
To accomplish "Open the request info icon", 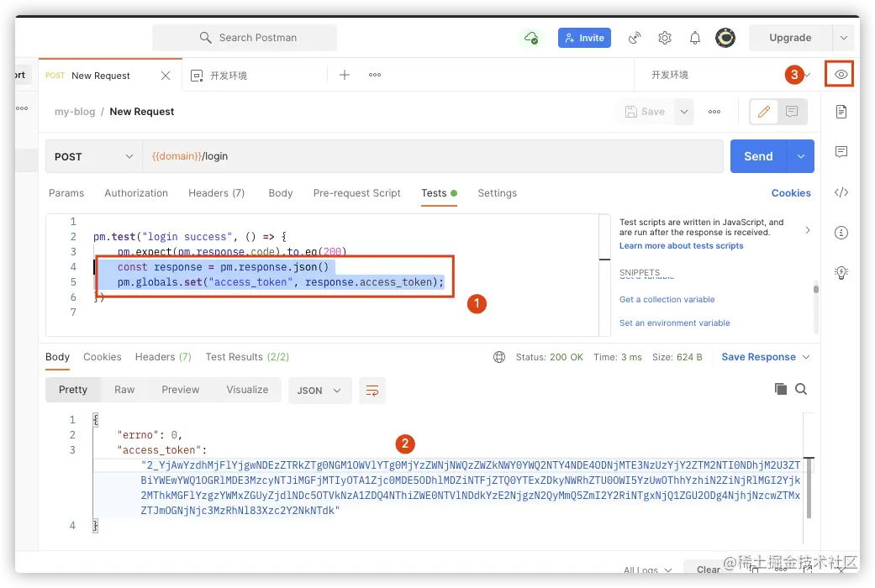I will (841, 233).
